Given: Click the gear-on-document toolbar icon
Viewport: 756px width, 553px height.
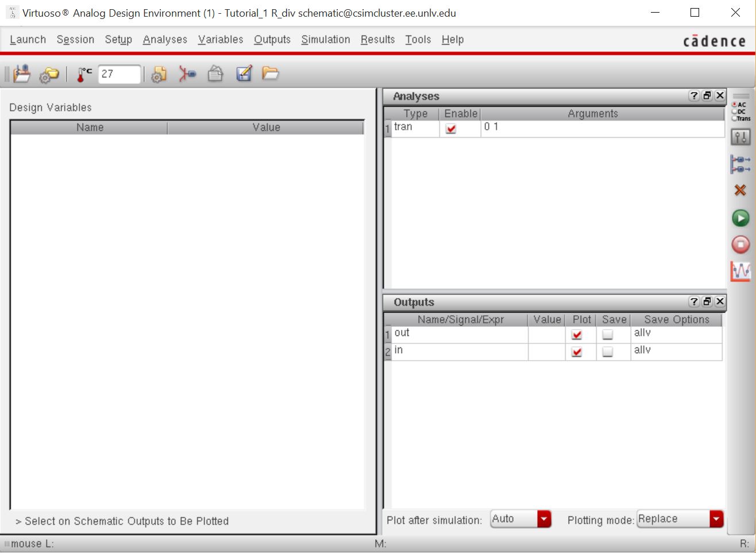Looking at the screenshot, I should 159,74.
